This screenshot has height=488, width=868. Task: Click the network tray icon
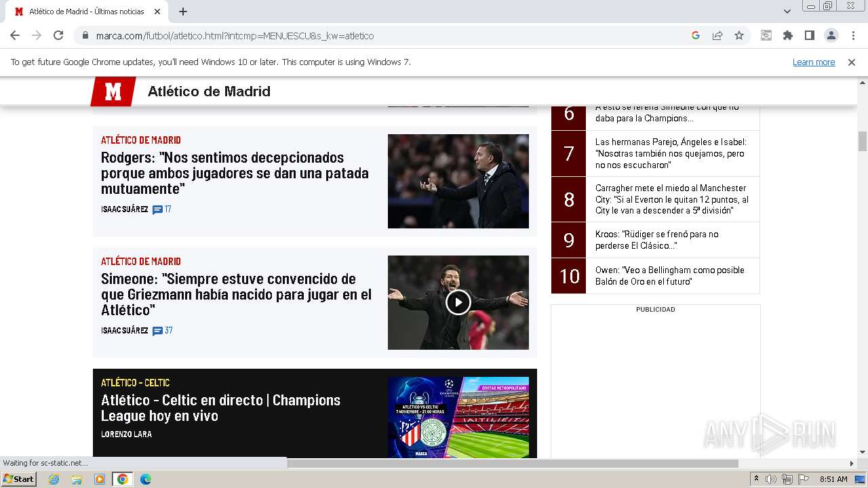point(787,479)
